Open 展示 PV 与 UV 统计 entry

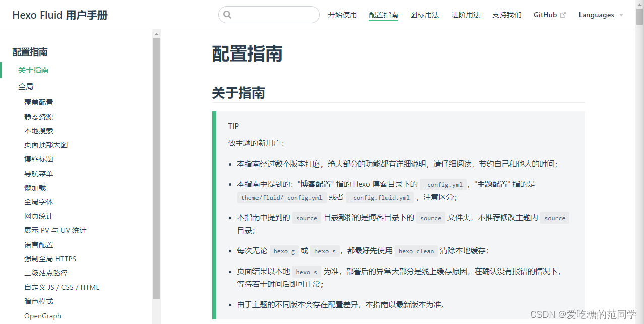[x=55, y=230]
